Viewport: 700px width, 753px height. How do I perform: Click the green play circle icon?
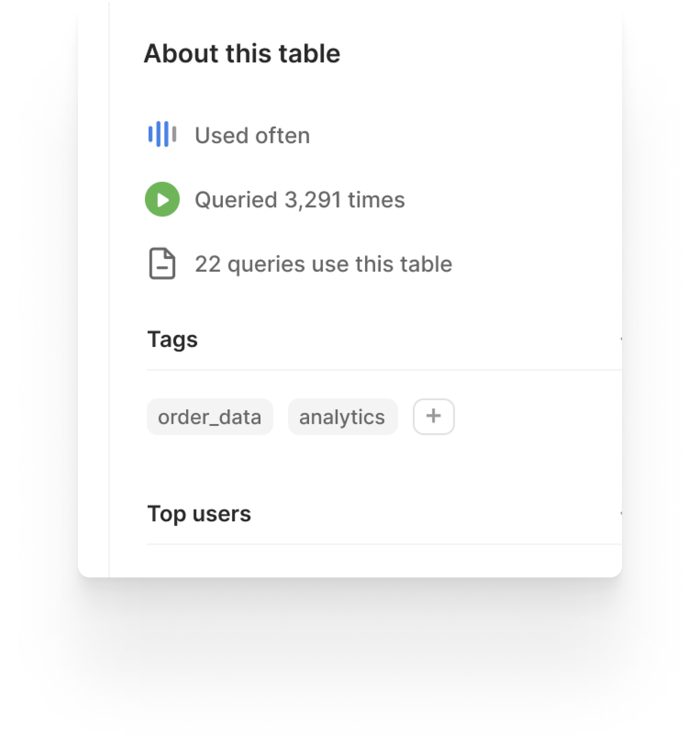tap(162, 199)
